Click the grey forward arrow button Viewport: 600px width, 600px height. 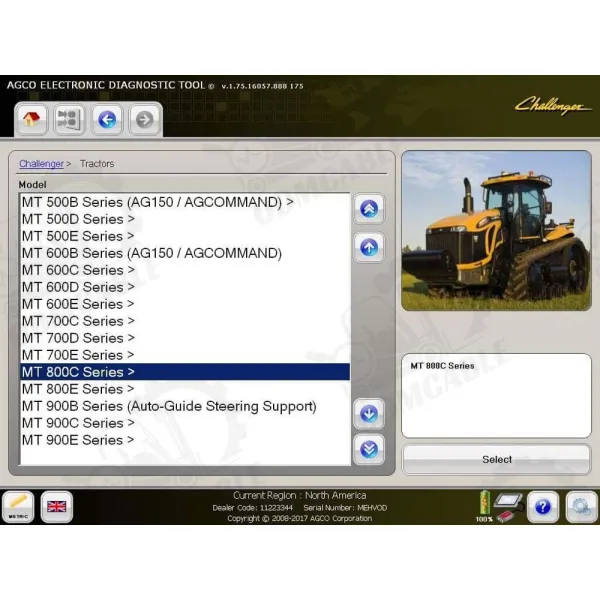click(x=144, y=120)
